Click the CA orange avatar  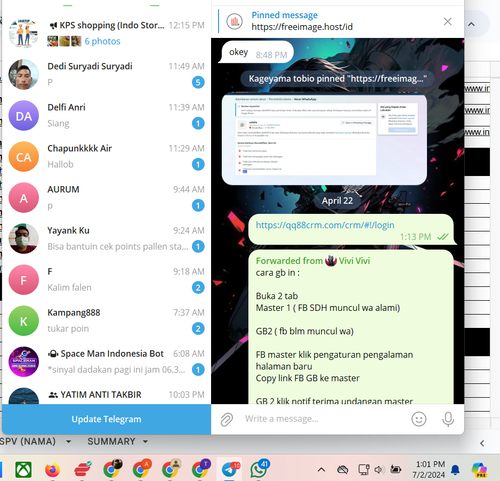tap(23, 157)
